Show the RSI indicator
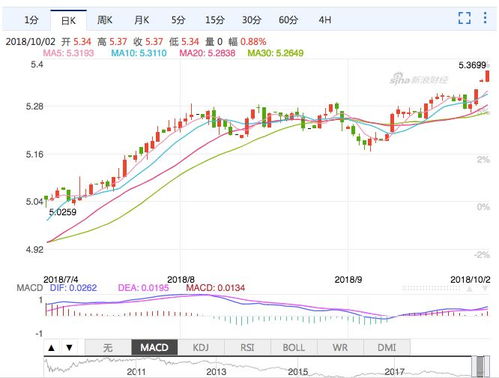This screenshot has height=378, width=499. pos(247,348)
